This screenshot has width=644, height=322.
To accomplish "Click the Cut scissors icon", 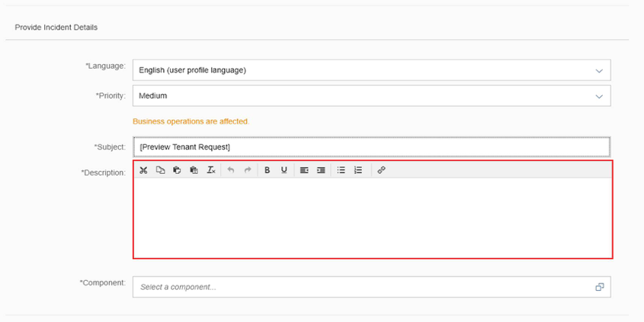I will click(143, 170).
